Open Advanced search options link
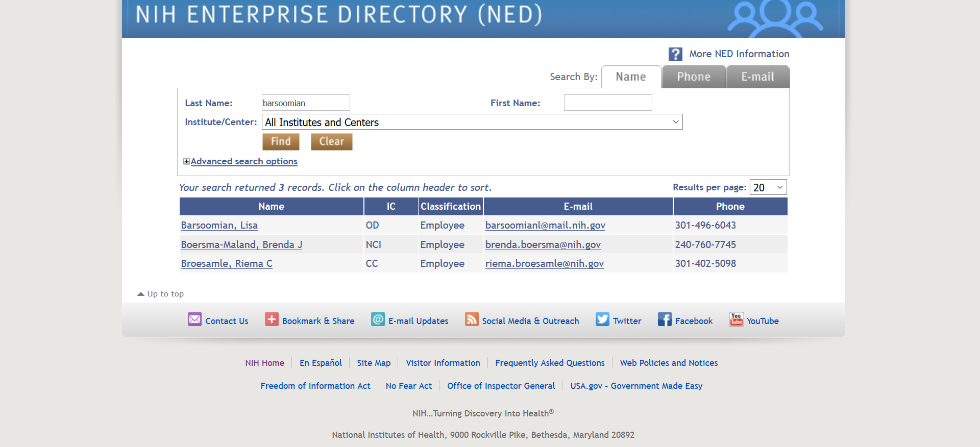 pyautogui.click(x=244, y=161)
